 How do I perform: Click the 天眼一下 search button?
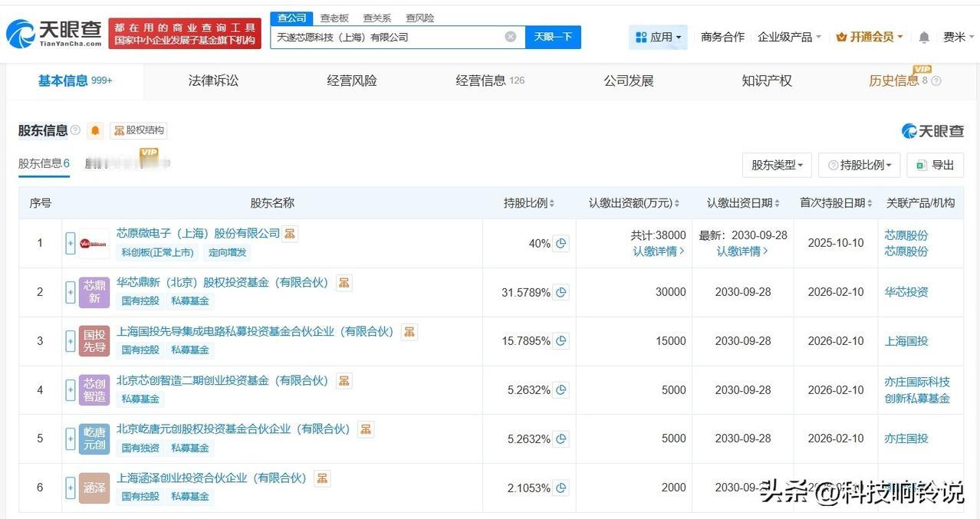[x=553, y=37]
